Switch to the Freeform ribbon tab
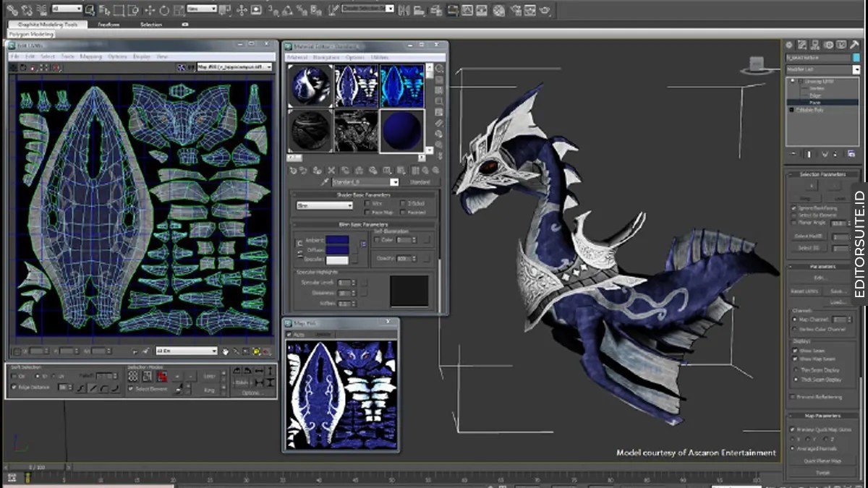 click(x=109, y=25)
